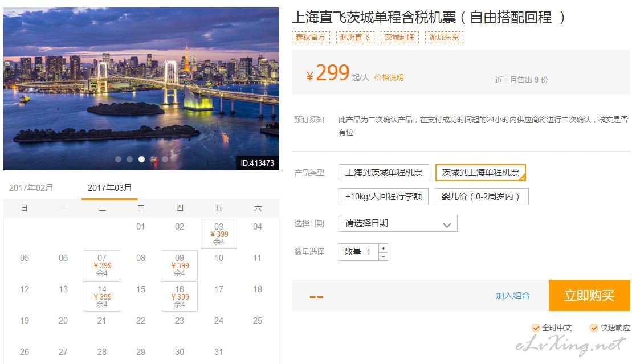Click the 加入组合 link
This screenshot has width=632, height=364.
(x=513, y=296)
